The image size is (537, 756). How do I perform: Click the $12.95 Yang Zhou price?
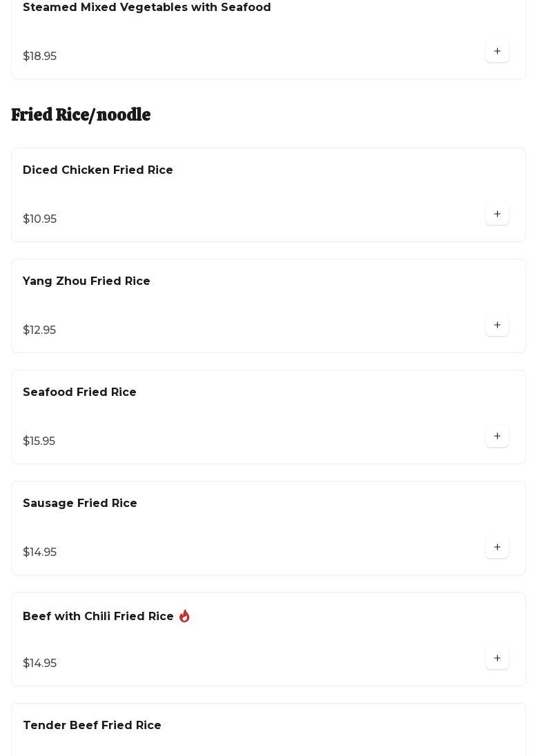click(x=39, y=330)
